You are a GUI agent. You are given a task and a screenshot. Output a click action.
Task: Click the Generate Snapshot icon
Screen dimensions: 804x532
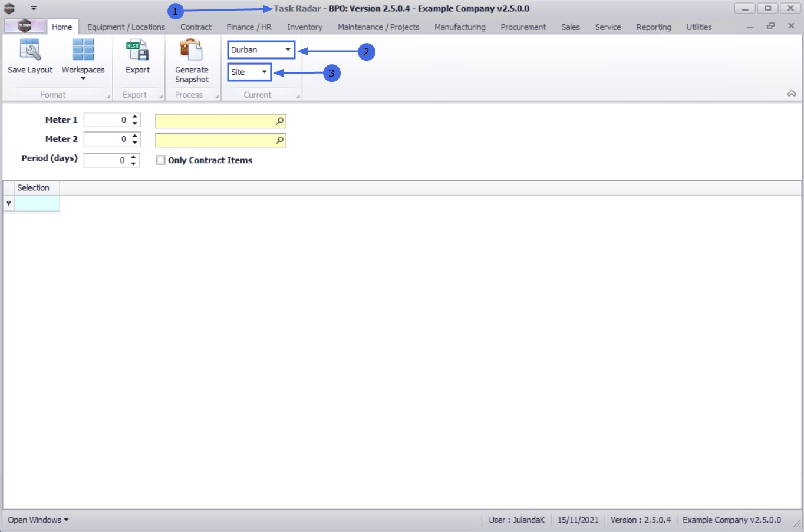point(192,50)
